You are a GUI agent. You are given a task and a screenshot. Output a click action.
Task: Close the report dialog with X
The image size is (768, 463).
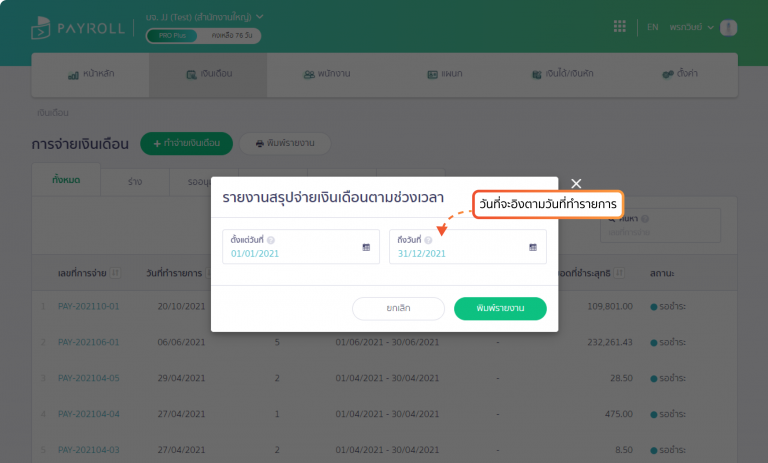[x=576, y=183]
